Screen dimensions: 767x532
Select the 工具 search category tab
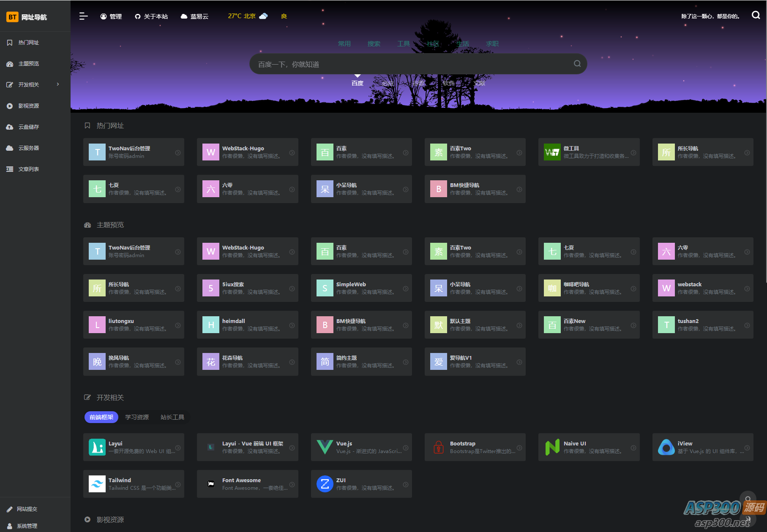404,43
